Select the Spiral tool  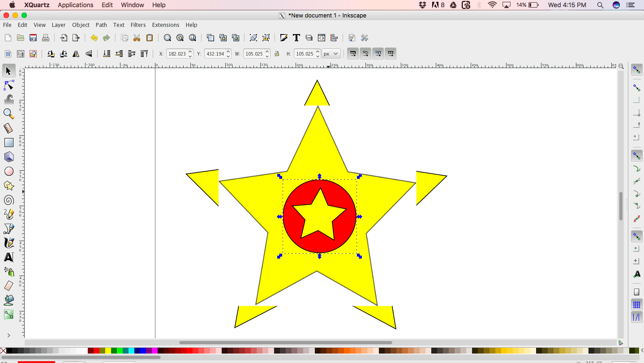[x=9, y=200]
